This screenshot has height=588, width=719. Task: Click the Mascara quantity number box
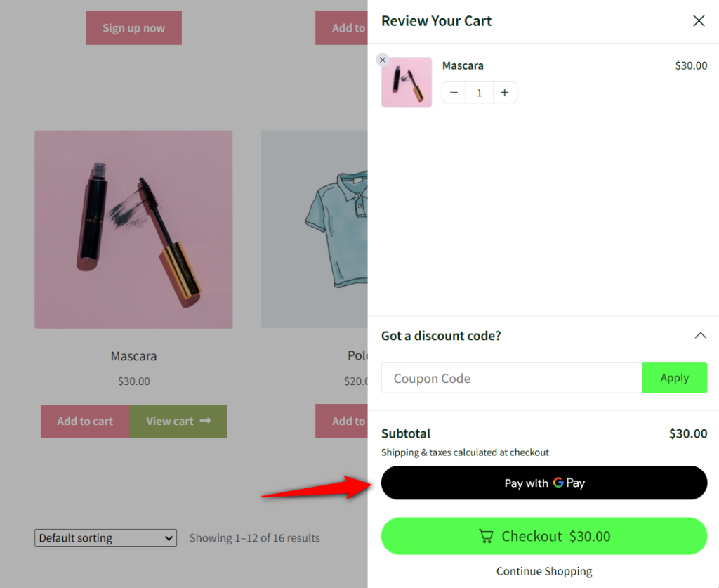[x=479, y=92]
